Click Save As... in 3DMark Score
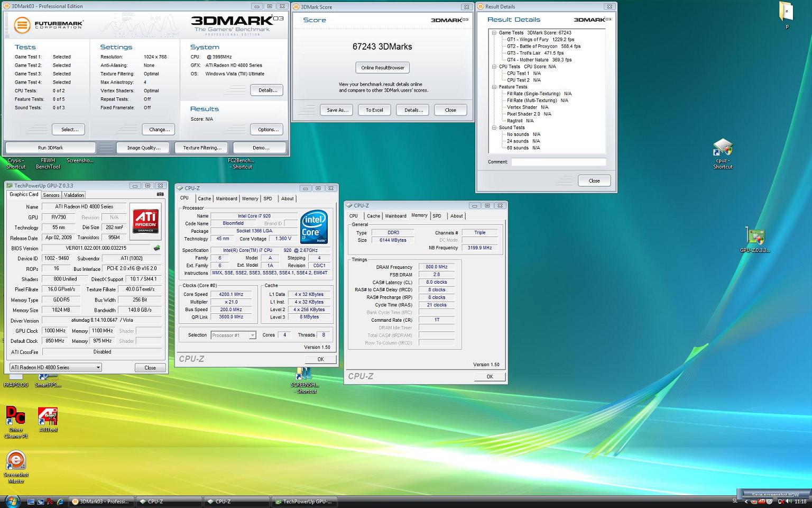The width and height of the screenshot is (812, 508). 337,110
